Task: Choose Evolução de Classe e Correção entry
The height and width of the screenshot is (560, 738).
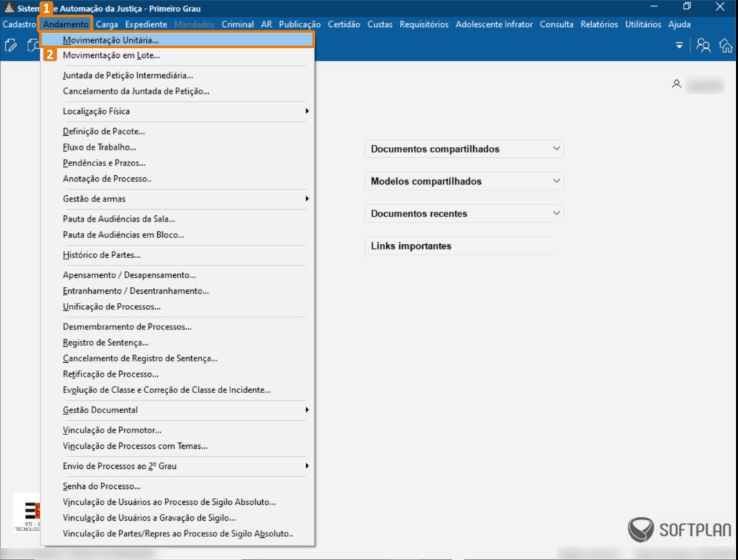Action: point(177,390)
